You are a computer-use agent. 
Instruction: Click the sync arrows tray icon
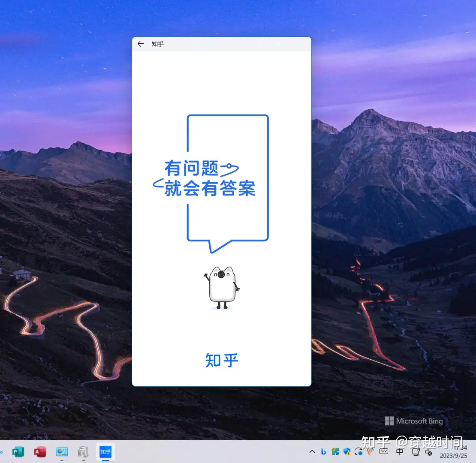pyautogui.click(x=359, y=452)
